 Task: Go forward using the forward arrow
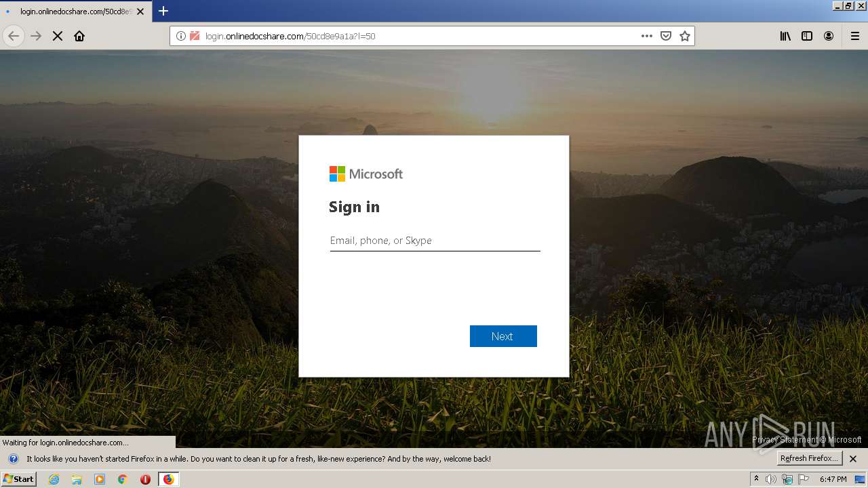[x=36, y=36]
